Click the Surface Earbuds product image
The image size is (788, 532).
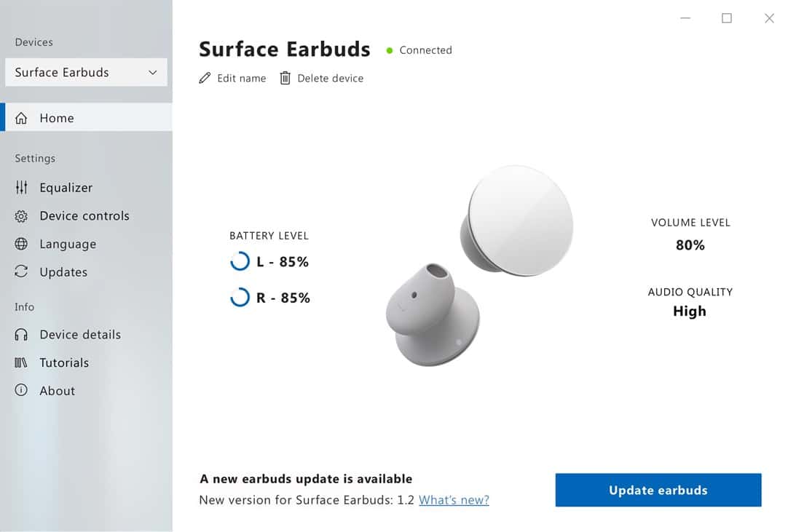pos(479,266)
